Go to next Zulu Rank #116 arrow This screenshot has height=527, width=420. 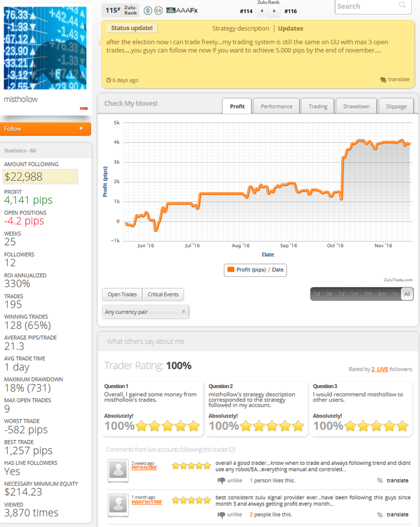pos(274,11)
